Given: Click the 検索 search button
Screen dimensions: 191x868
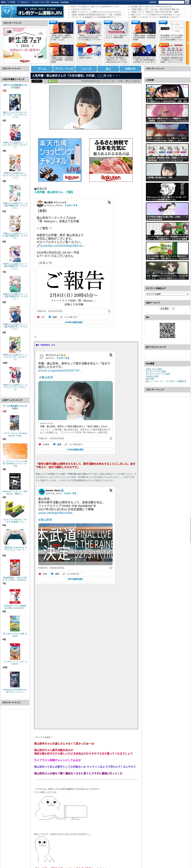Looking at the screenshot, I should coord(187,2).
